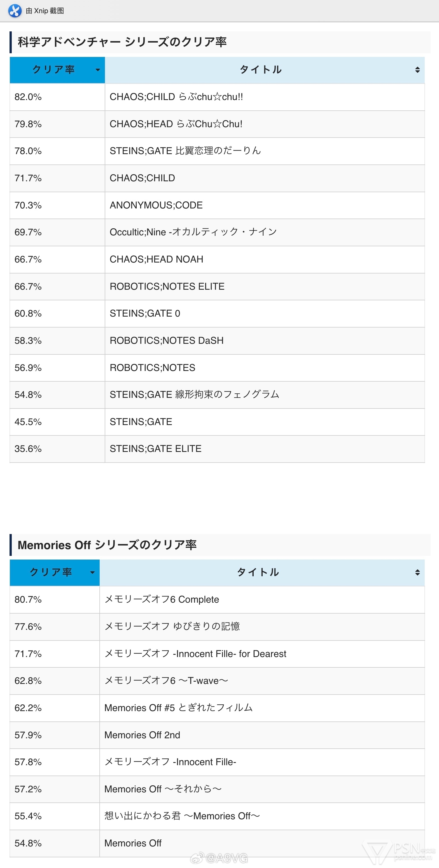439x868 pixels.
Task: Select the CHAOS;CHILD らぶchu☆chu!! row
Action: (x=217, y=97)
